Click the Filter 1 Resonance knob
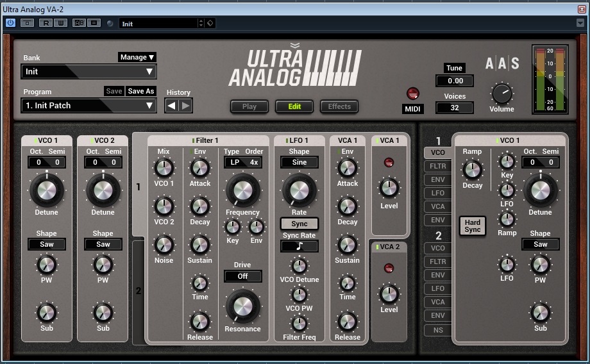The width and height of the screenshot is (590, 364). point(242,306)
